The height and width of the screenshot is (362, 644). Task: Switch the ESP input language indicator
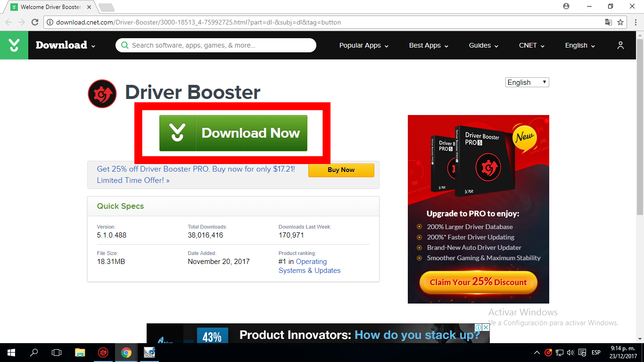pos(596,353)
